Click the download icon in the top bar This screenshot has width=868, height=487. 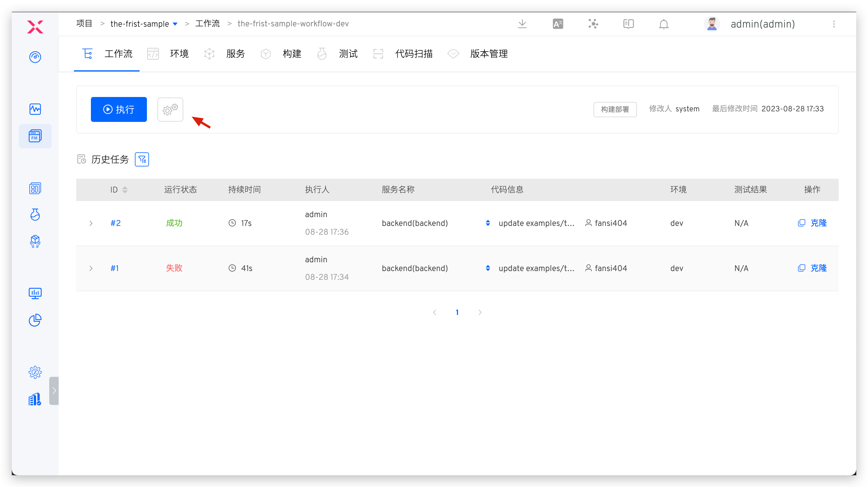522,24
